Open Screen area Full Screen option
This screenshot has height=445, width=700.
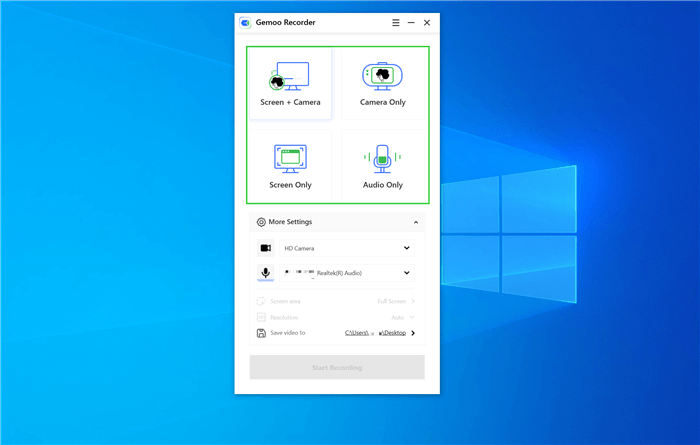point(396,301)
